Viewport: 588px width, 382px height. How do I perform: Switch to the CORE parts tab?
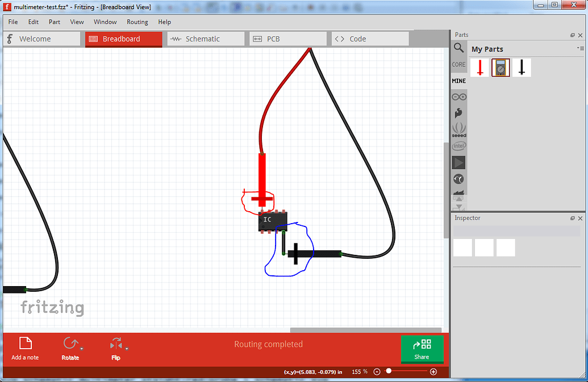458,64
